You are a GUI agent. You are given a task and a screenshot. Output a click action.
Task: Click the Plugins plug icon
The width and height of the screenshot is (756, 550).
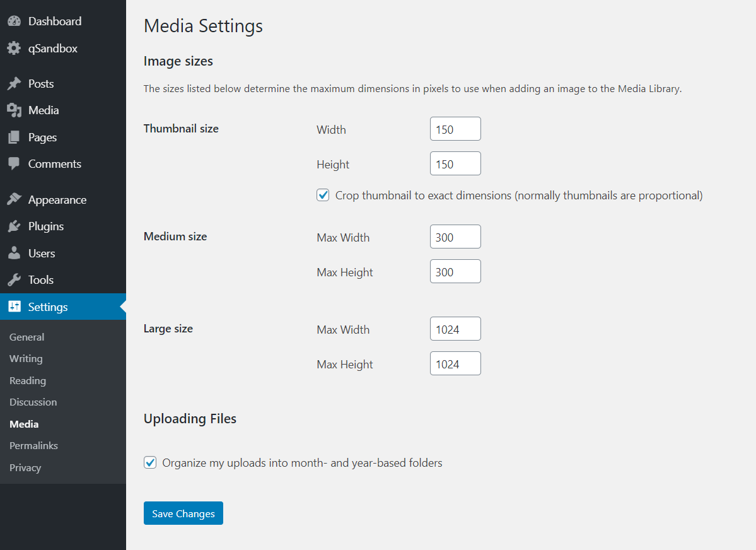[x=14, y=226]
